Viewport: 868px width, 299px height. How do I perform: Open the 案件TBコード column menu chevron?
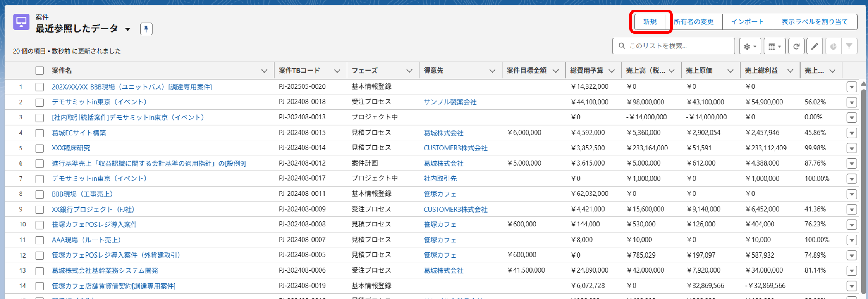(337, 71)
